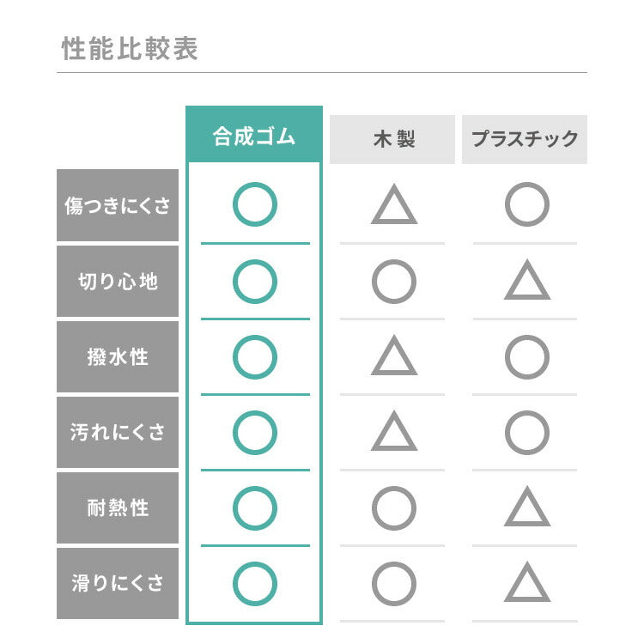Click プラスチック circle icon for 傷つきにくさ

(526, 205)
